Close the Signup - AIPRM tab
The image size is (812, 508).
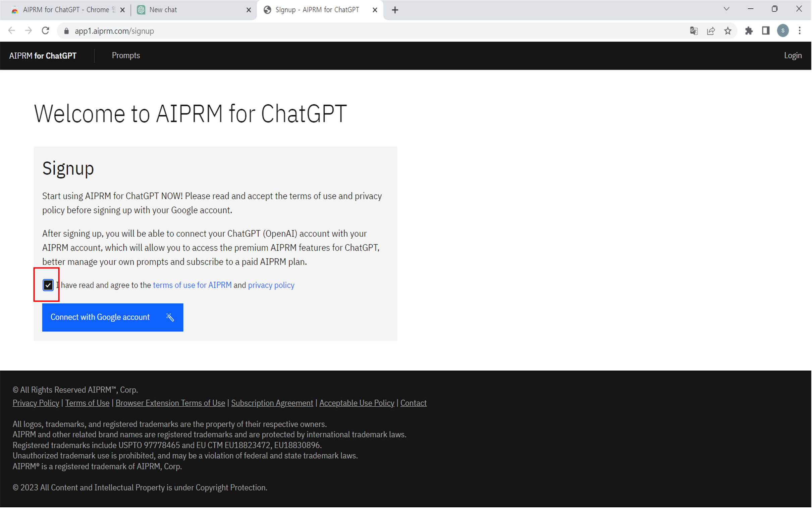pyautogui.click(x=375, y=10)
